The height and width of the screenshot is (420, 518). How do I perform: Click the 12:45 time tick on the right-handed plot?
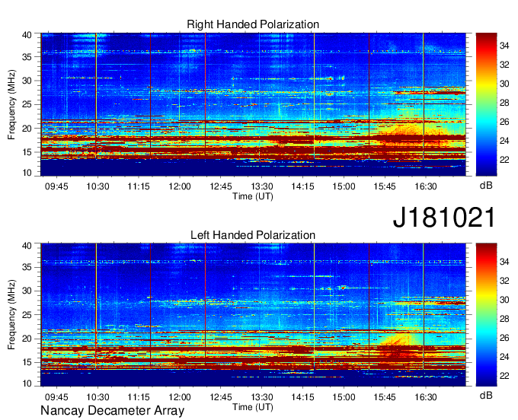pos(221,186)
